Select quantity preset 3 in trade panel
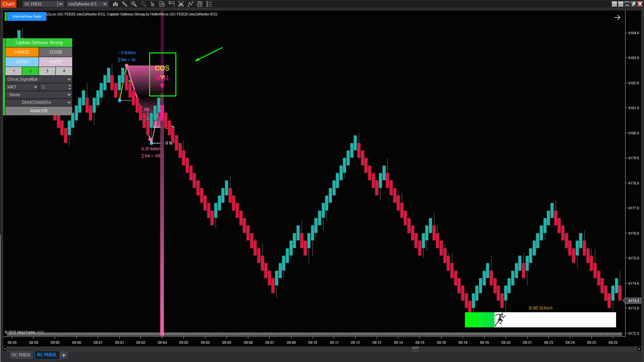644x362 pixels. (x=47, y=71)
